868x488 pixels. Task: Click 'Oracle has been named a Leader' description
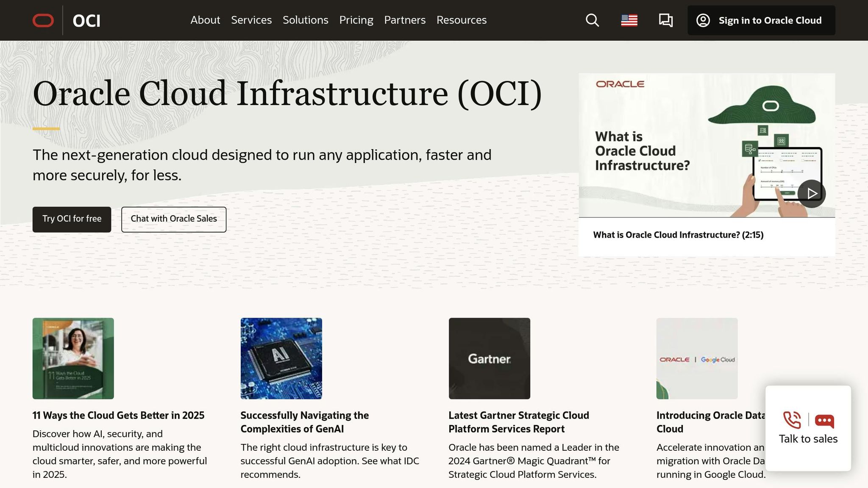[x=534, y=461]
